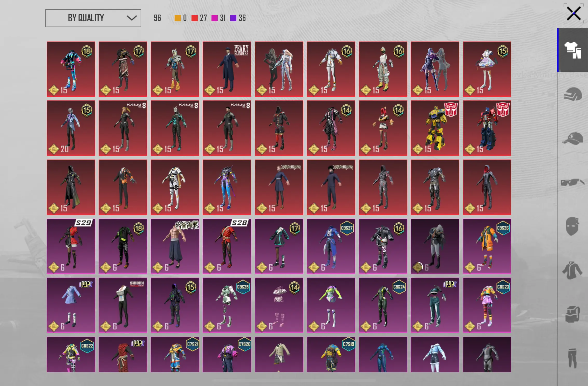Pick the C9S27 blue outfit
Image resolution: width=588 pixels, height=386 pixels.
331,246
